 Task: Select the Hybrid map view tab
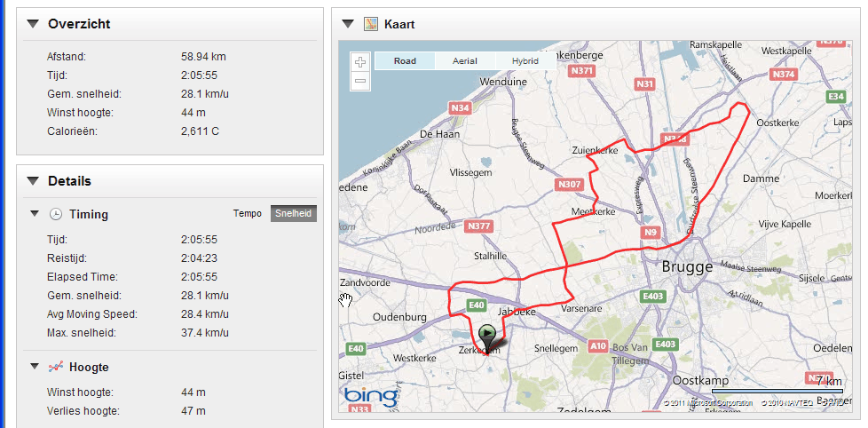click(525, 61)
